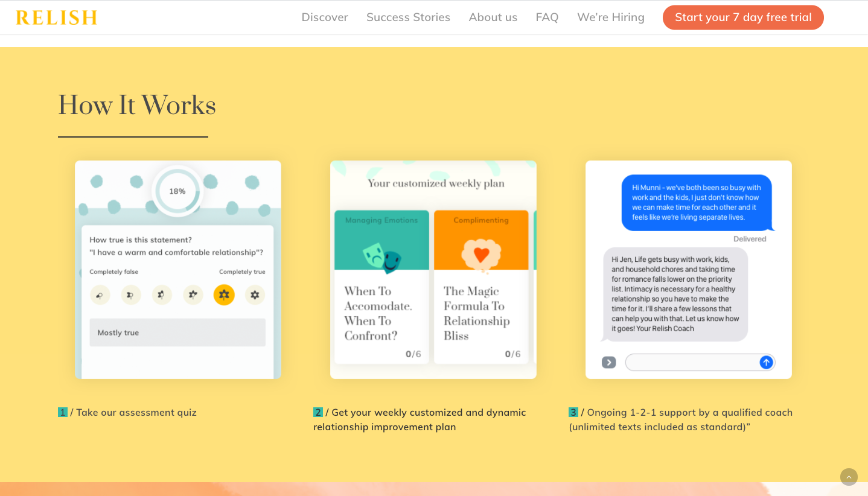Screen dimensions: 868x496
Task: Click the 18% progress circle
Action: click(177, 191)
